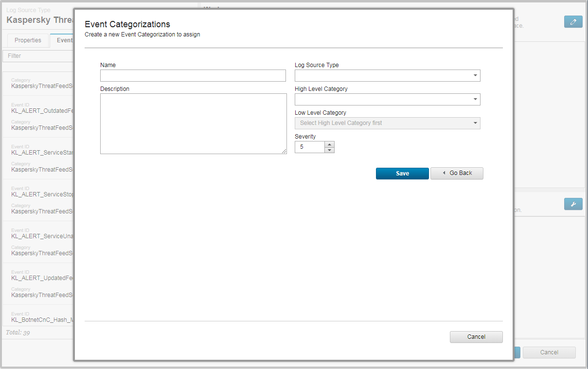588x369 pixels.
Task: Open the Low Level Category dropdown
Action: [x=475, y=123]
